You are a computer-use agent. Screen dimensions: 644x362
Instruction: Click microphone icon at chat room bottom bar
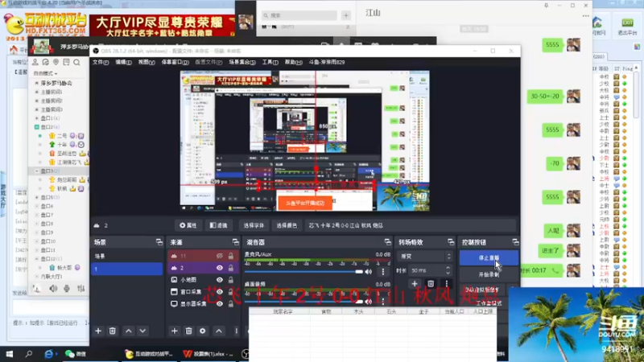(67, 289)
